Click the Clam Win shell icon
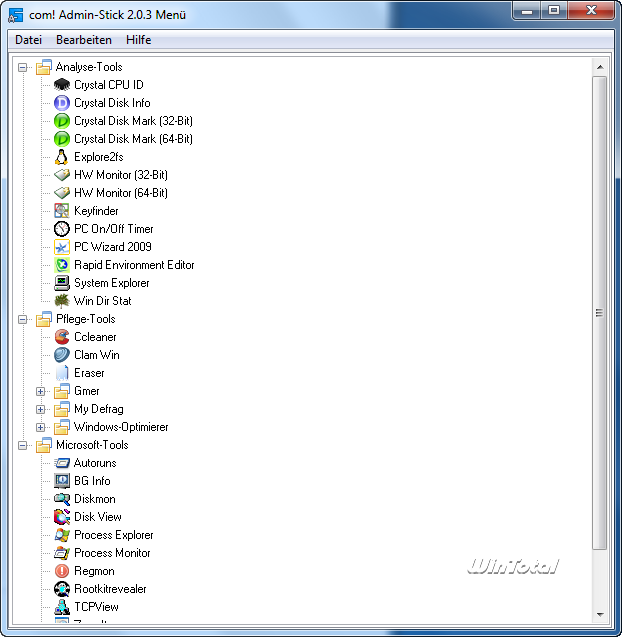The width and height of the screenshot is (622, 637). coord(62,355)
